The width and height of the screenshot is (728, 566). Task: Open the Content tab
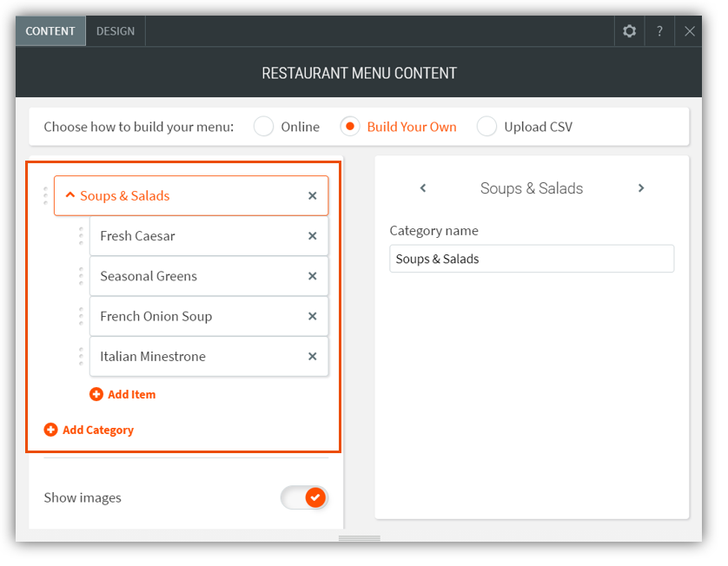(50, 31)
